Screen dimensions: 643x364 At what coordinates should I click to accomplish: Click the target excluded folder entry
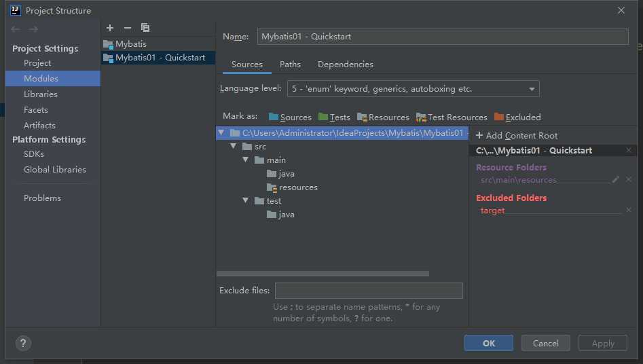tap(492, 211)
